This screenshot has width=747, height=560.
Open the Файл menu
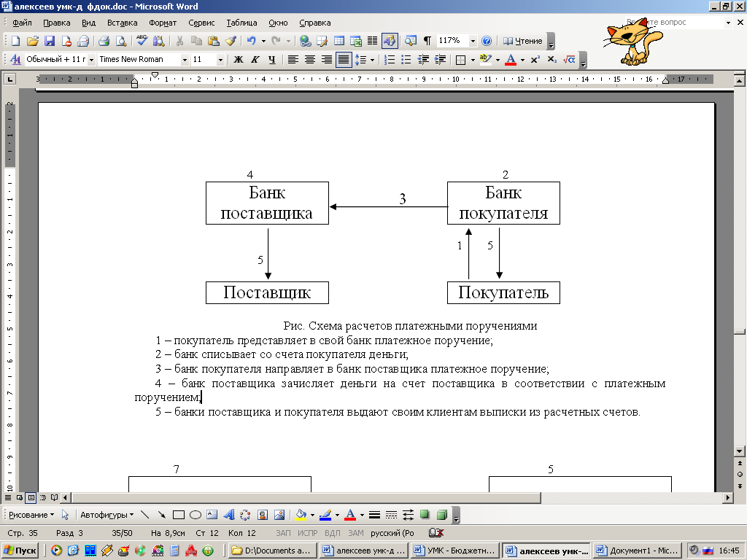click(x=22, y=23)
